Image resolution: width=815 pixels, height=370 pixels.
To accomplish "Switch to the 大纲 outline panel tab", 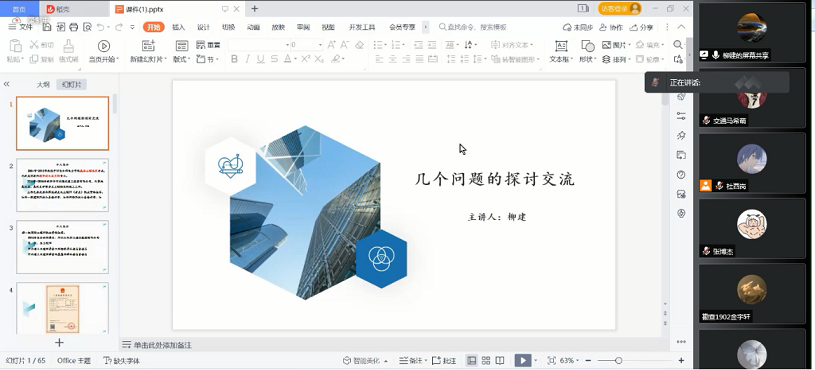I will pyautogui.click(x=43, y=84).
